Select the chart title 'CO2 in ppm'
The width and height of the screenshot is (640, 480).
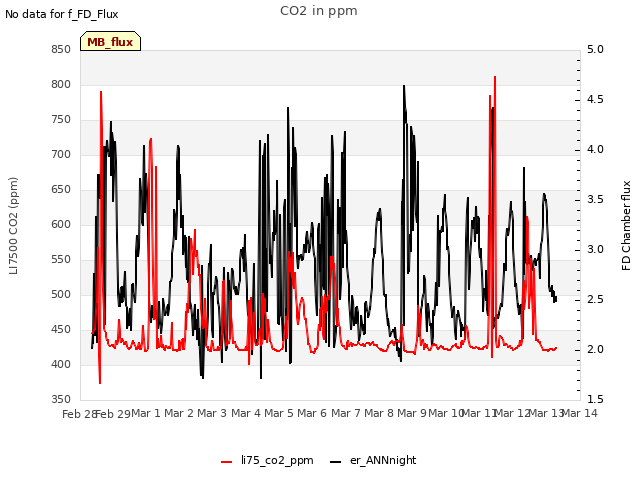click(x=319, y=11)
